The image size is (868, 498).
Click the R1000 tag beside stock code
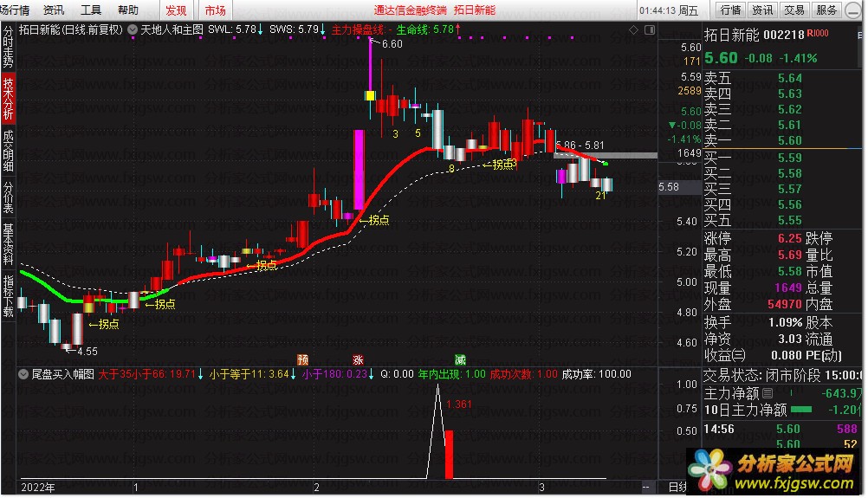coord(818,33)
